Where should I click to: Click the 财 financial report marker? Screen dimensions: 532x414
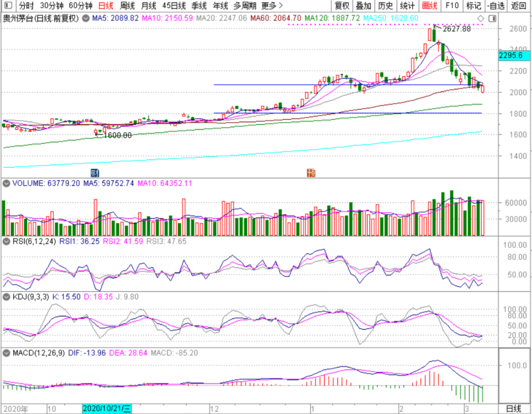[95, 172]
